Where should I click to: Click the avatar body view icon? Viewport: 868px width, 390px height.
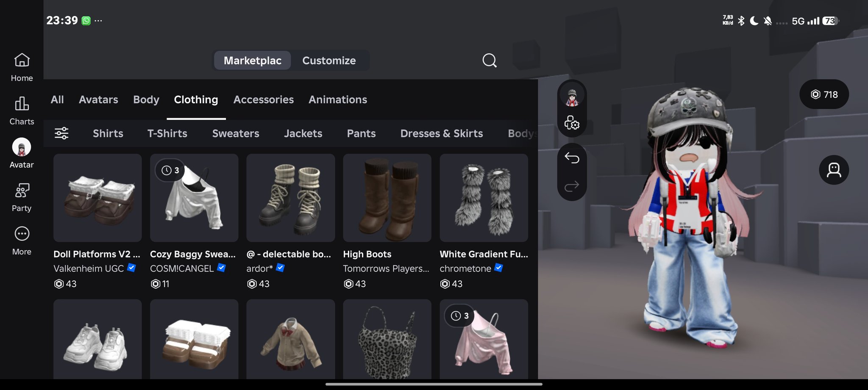pyautogui.click(x=834, y=170)
